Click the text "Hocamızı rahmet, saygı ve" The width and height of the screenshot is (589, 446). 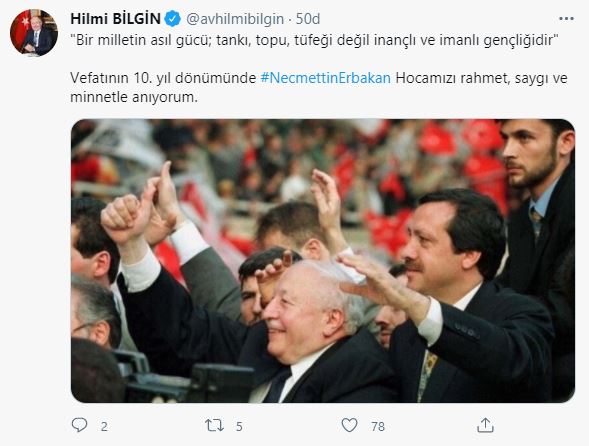481,78
